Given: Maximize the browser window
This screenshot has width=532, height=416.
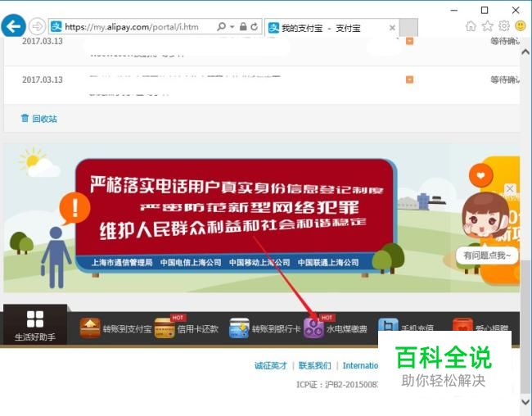Looking at the screenshot, I should (485, 10).
